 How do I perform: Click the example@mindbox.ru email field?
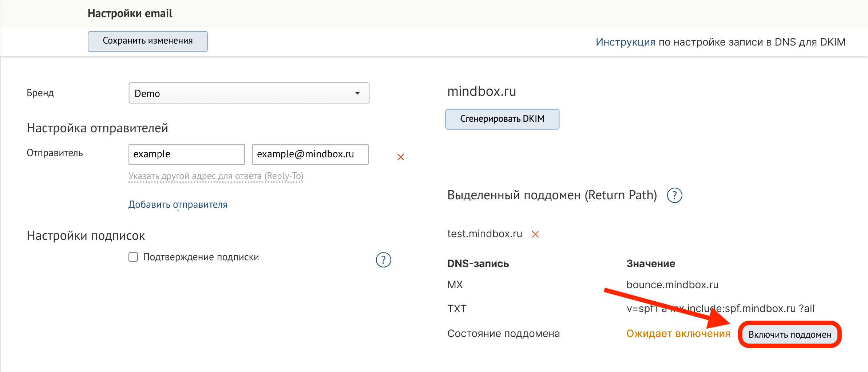tap(310, 154)
